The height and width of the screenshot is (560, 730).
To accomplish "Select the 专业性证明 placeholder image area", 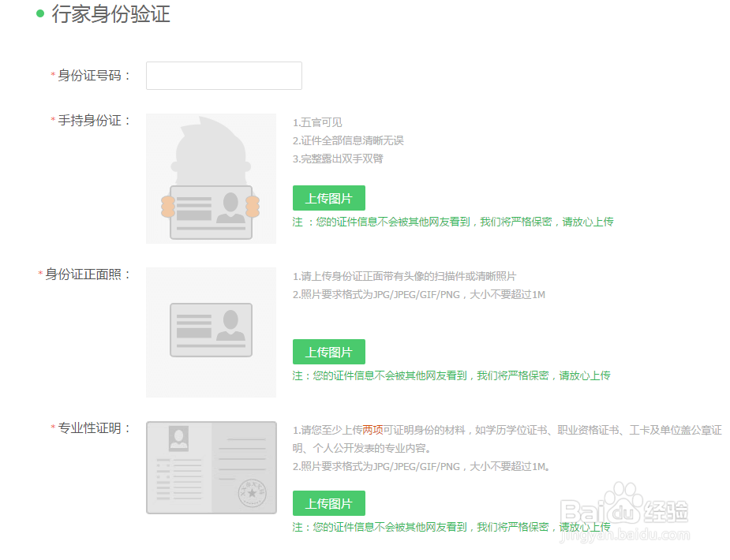I will click(211, 467).
